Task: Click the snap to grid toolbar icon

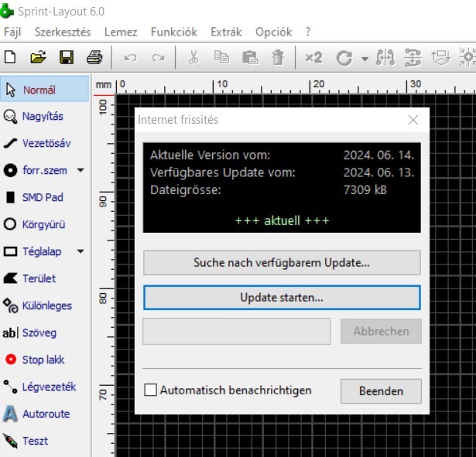Action: (467, 57)
